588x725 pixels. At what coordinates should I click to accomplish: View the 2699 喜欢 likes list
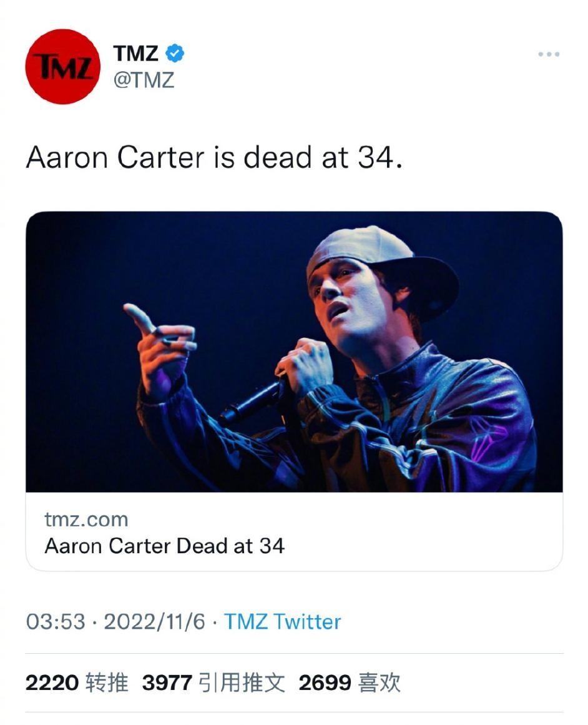pos(349,683)
